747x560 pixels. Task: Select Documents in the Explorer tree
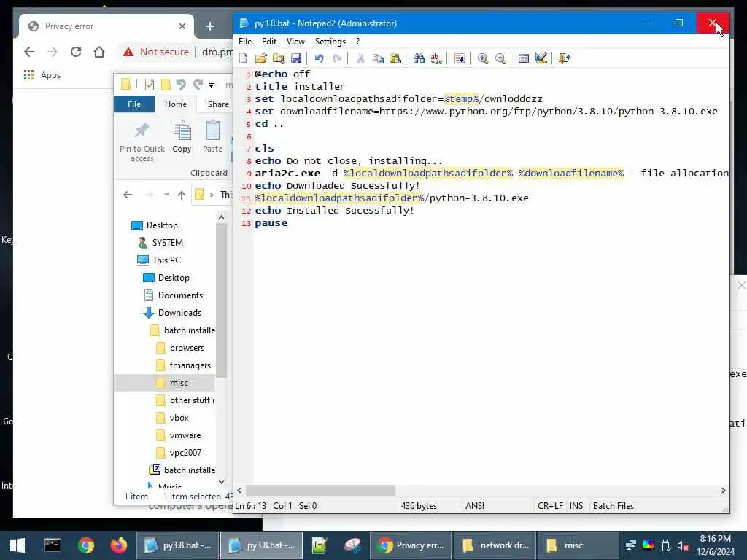[180, 295]
